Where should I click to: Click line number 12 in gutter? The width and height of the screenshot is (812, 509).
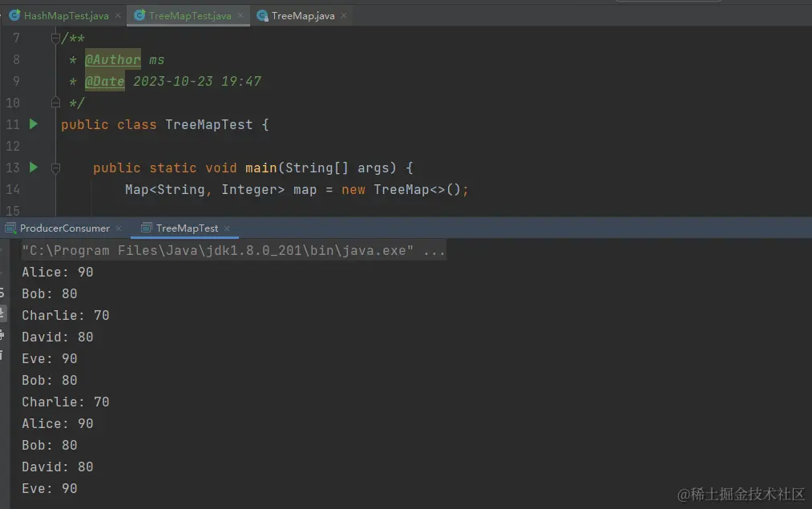click(x=13, y=146)
